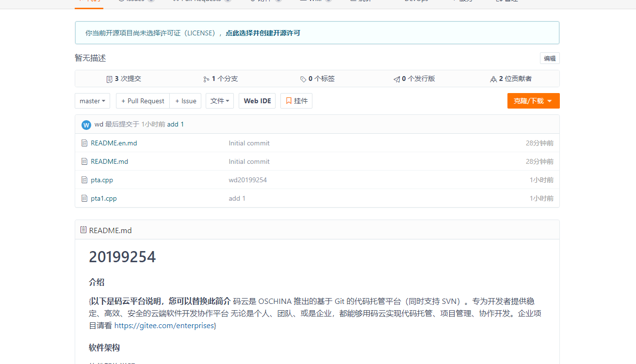Screen dimensions: 636x364
Task: Click the file icon in the README.md file row
Action: (x=84, y=161)
